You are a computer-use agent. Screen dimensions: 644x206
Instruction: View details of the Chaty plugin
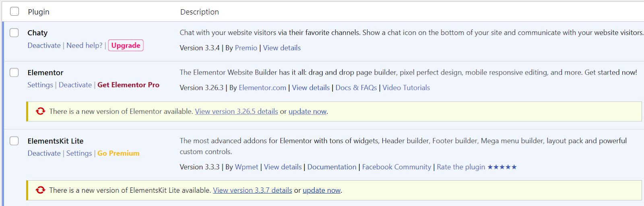pos(282,48)
